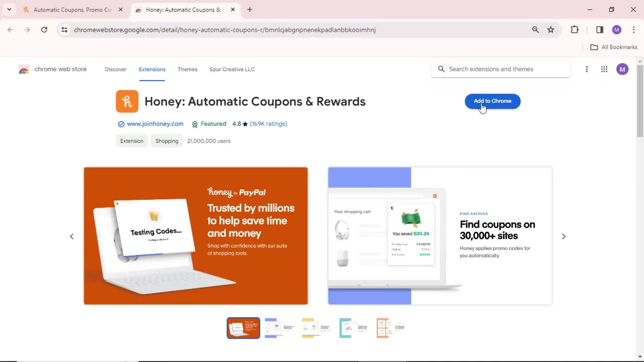The height and width of the screenshot is (362, 644).
Task: Open the Chrome profile avatar M
Action: pyautogui.click(x=616, y=30)
